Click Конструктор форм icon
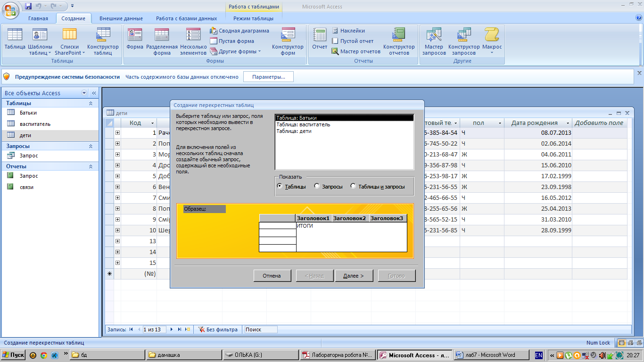This screenshot has width=644, height=362. [288, 41]
